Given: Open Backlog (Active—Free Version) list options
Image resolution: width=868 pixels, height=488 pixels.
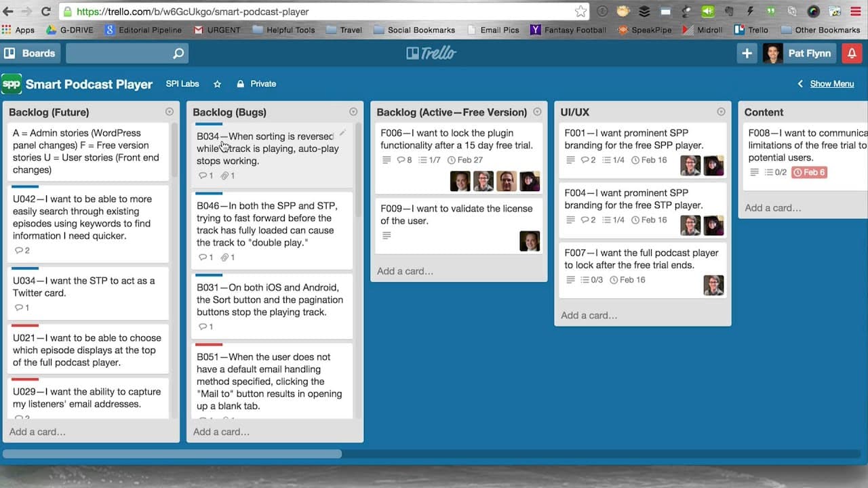Looking at the screenshot, I should click(537, 112).
